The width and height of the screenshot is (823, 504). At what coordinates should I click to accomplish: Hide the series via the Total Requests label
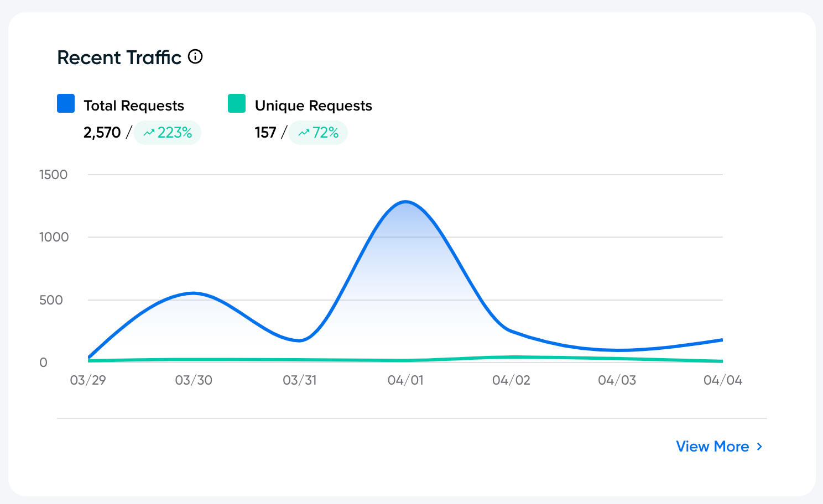133,106
